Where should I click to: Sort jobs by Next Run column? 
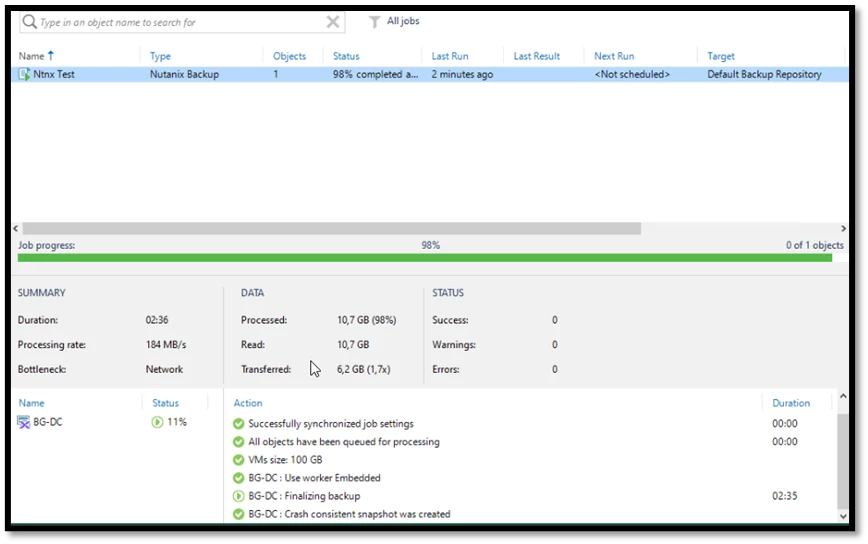pos(614,56)
